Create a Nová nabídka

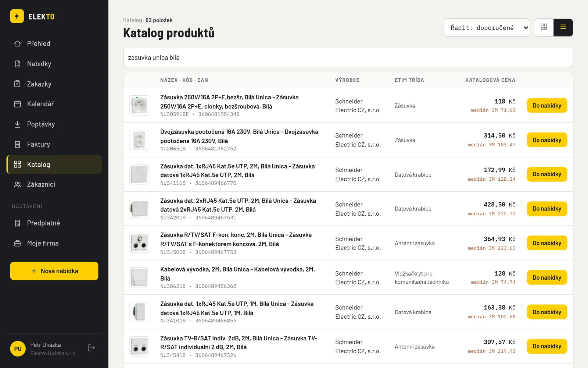click(54, 271)
